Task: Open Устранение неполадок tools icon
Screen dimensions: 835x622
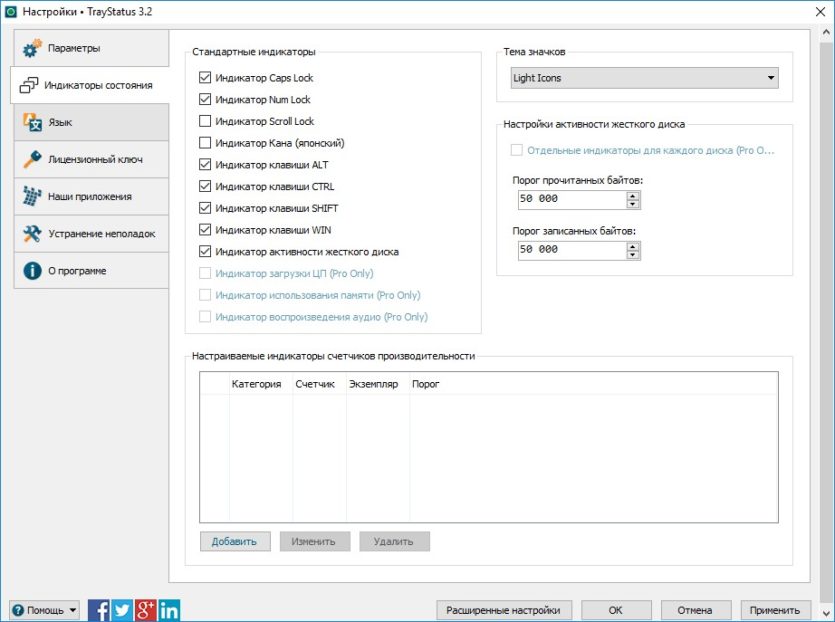Action: [x=32, y=233]
